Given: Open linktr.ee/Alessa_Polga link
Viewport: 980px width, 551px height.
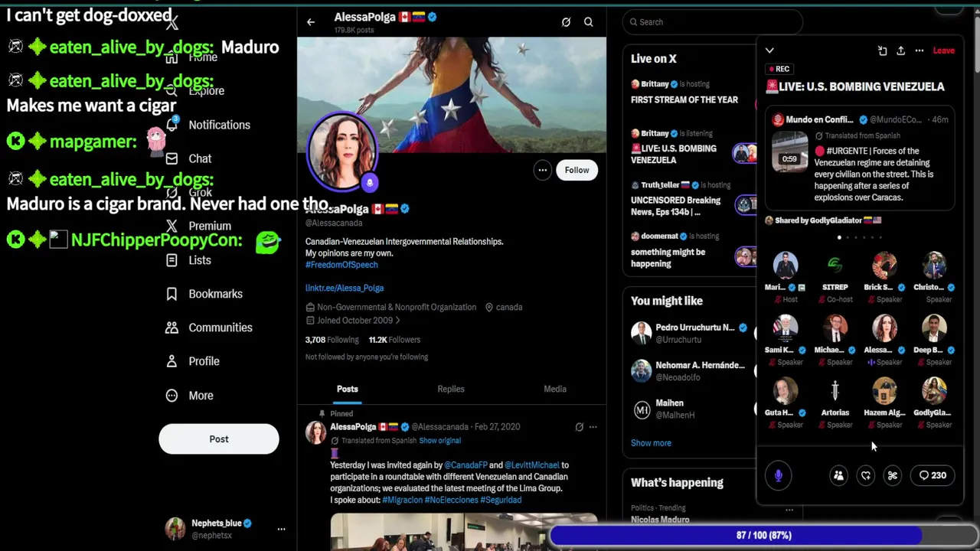Looking at the screenshot, I should [345, 288].
